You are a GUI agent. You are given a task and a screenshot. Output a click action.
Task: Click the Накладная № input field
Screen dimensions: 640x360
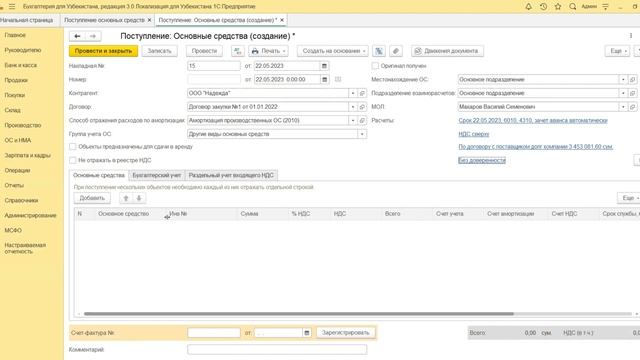pos(214,66)
